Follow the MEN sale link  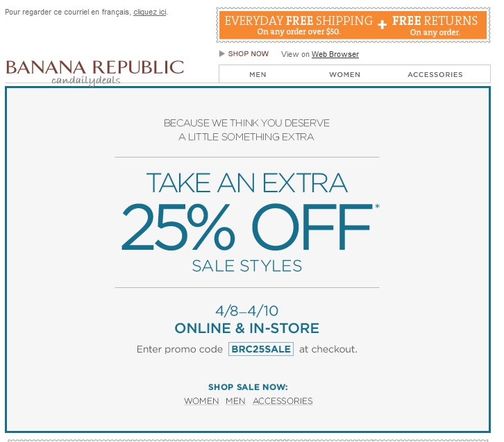pos(235,401)
